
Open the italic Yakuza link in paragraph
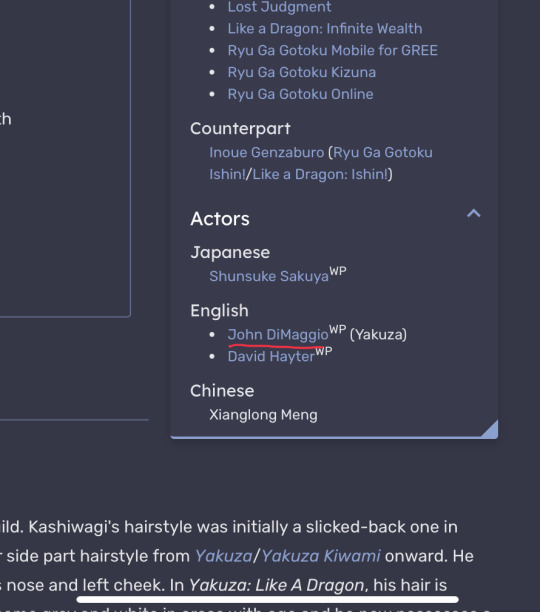[x=224, y=556]
